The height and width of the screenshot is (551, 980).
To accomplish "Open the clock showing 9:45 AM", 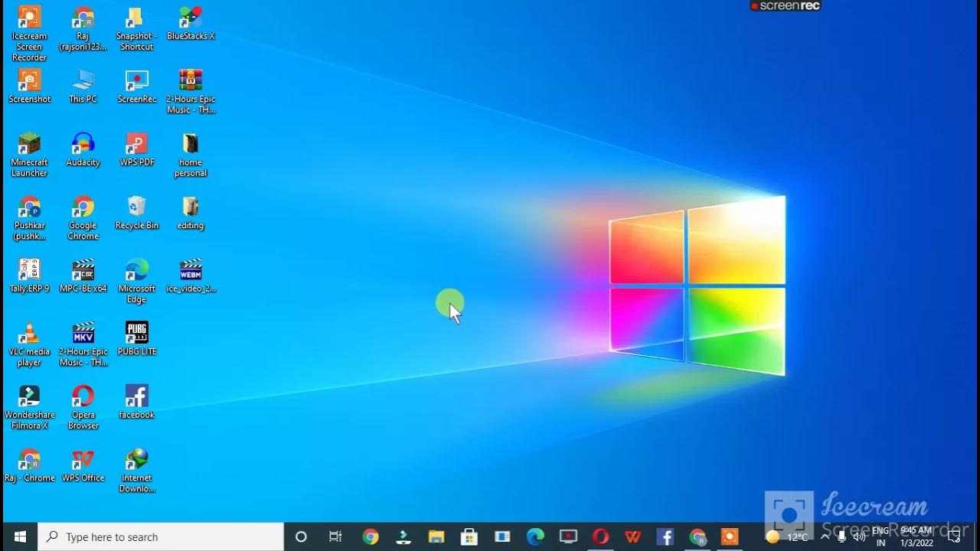I will [x=916, y=537].
